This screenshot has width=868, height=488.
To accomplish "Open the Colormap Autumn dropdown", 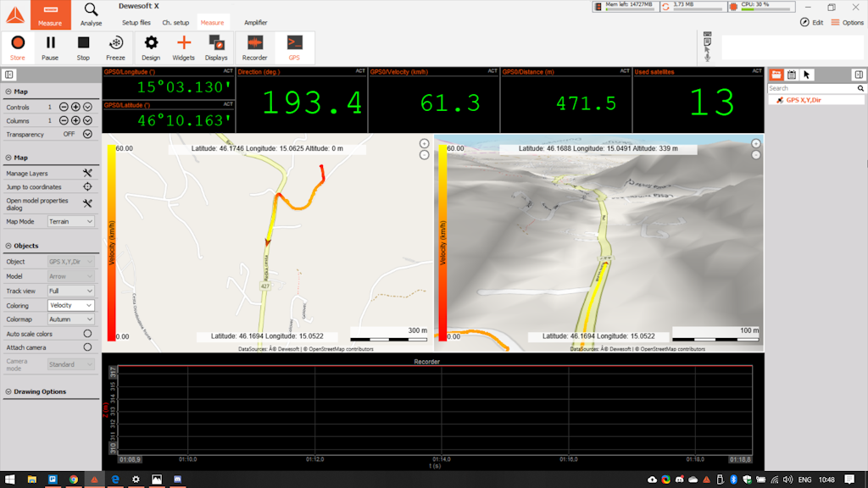I will pyautogui.click(x=70, y=319).
